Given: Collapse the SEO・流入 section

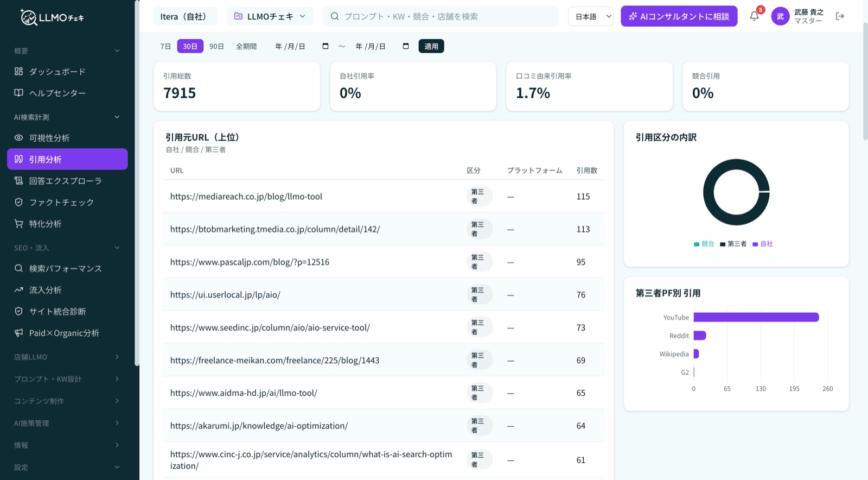Looking at the screenshot, I should [117, 248].
